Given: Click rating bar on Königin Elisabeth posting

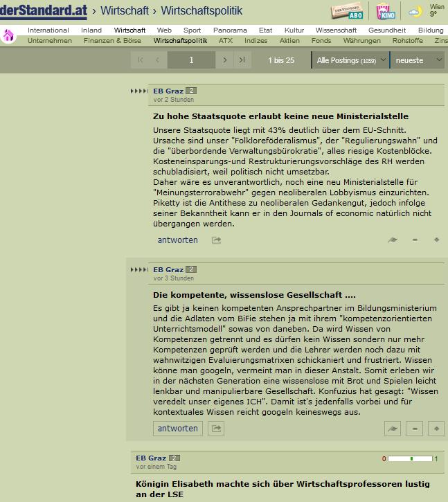Looking at the screenshot, I should 410,459.
